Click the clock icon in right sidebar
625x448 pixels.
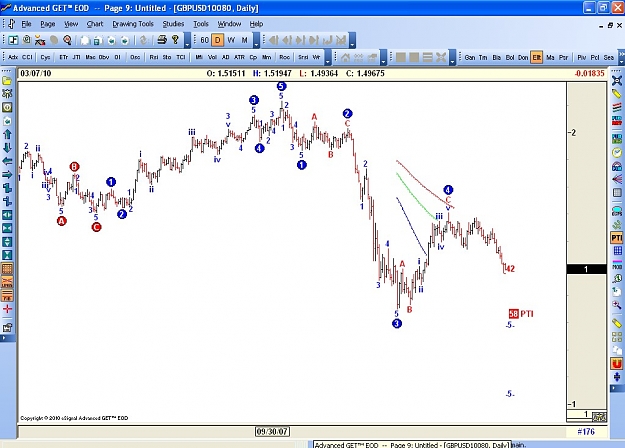pos(617,153)
